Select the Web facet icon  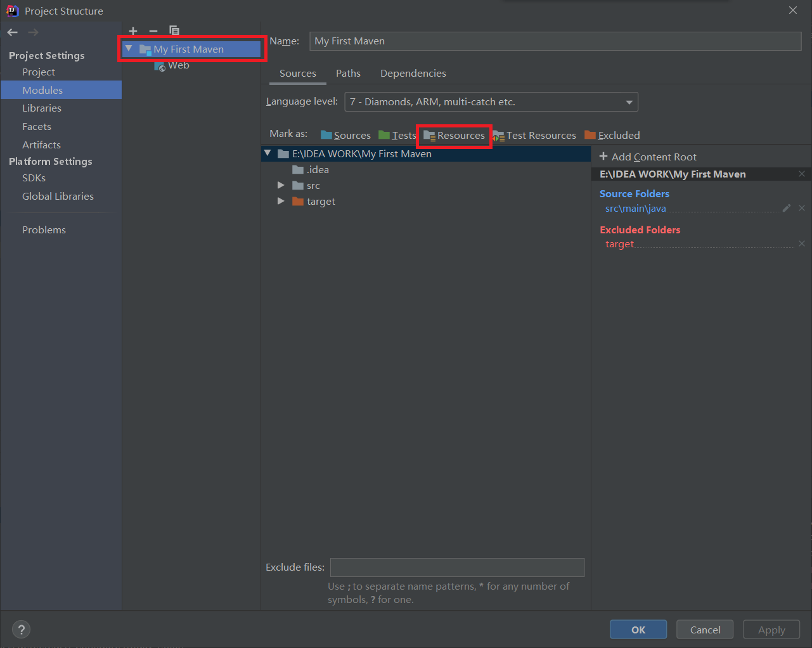pyautogui.click(x=160, y=65)
